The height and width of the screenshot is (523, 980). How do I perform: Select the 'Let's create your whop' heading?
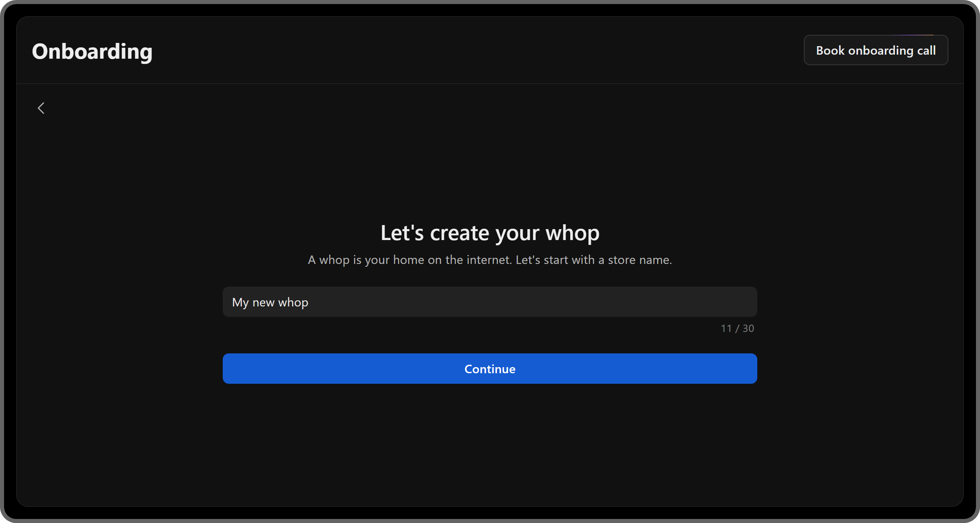pos(490,233)
